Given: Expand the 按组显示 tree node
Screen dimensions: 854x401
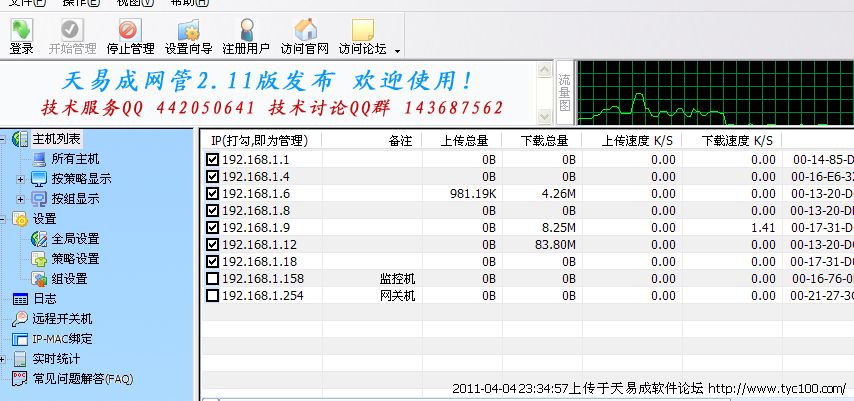Looking at the screenshot, I should coord(20,199).
